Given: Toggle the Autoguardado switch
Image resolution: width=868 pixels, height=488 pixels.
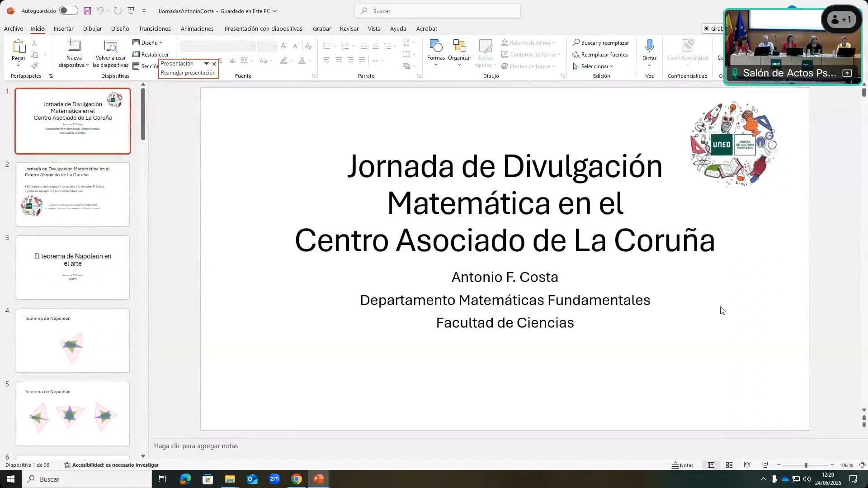Looking at the screenshot, I should point(68,10).
